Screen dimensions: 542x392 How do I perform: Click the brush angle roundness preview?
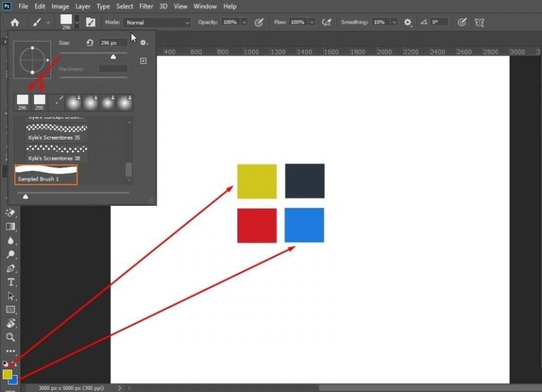32,60
